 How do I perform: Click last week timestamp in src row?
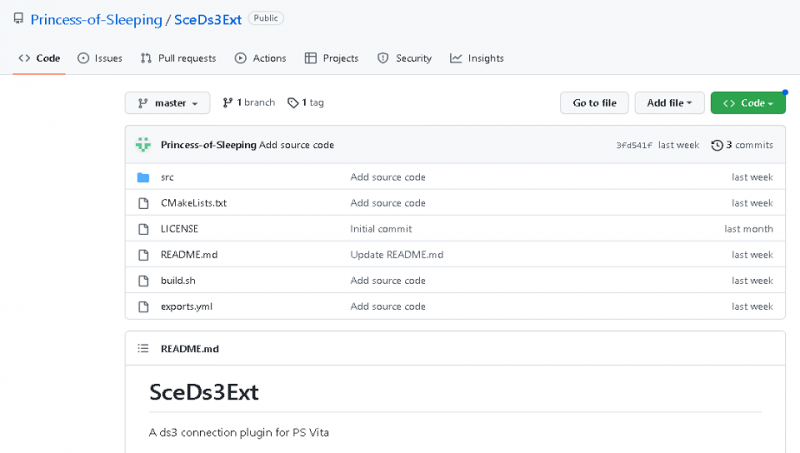[x=752, y=177]
